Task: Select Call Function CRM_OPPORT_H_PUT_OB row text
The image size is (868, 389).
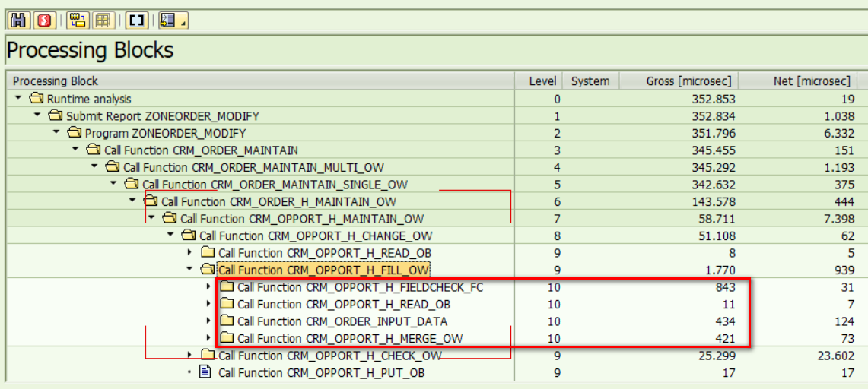Action: point(322,373)
